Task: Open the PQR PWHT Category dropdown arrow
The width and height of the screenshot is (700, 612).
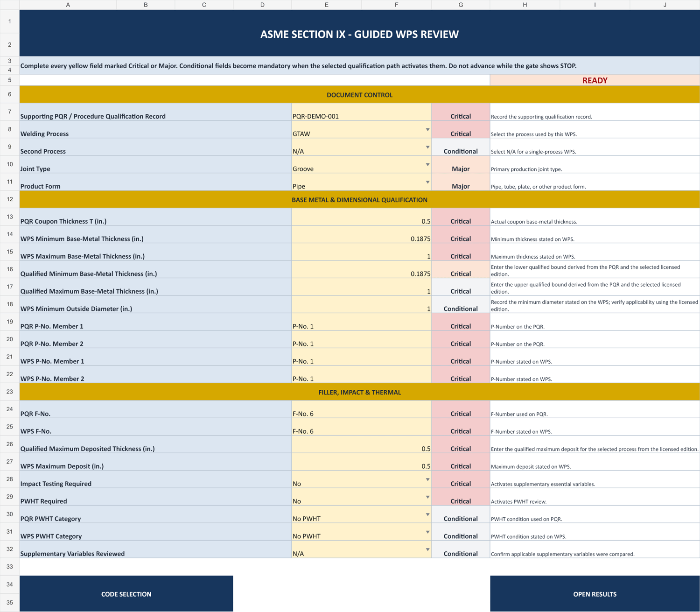Action: (427, 514)
